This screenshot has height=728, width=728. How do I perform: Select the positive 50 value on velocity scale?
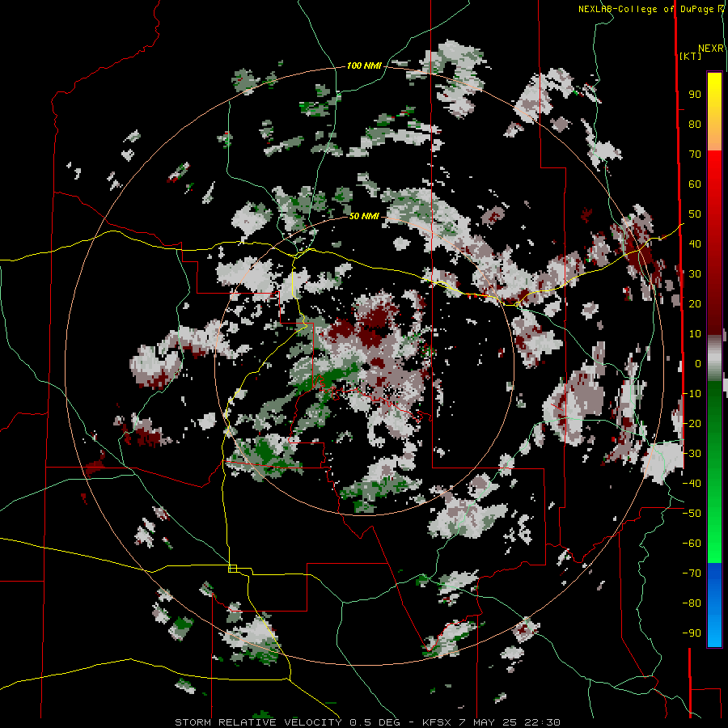click(x=695, y=214)
